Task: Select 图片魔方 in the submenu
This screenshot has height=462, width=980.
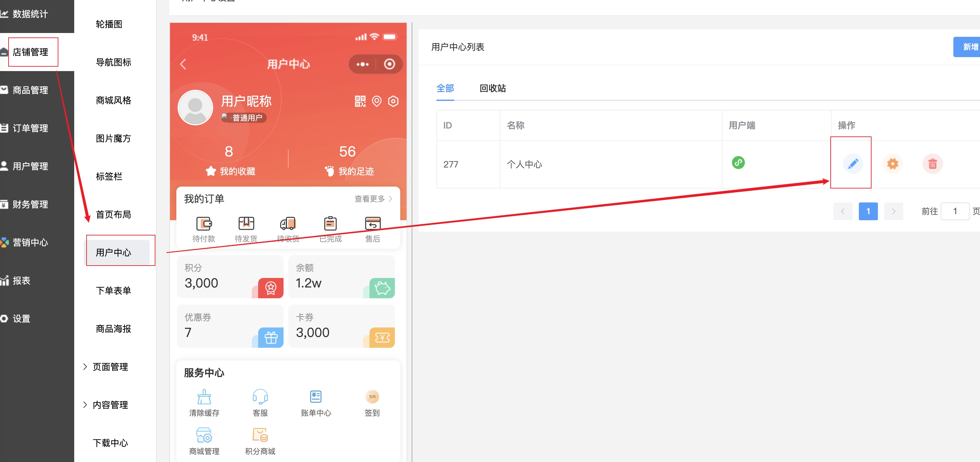Action: [x=113, y=138]
